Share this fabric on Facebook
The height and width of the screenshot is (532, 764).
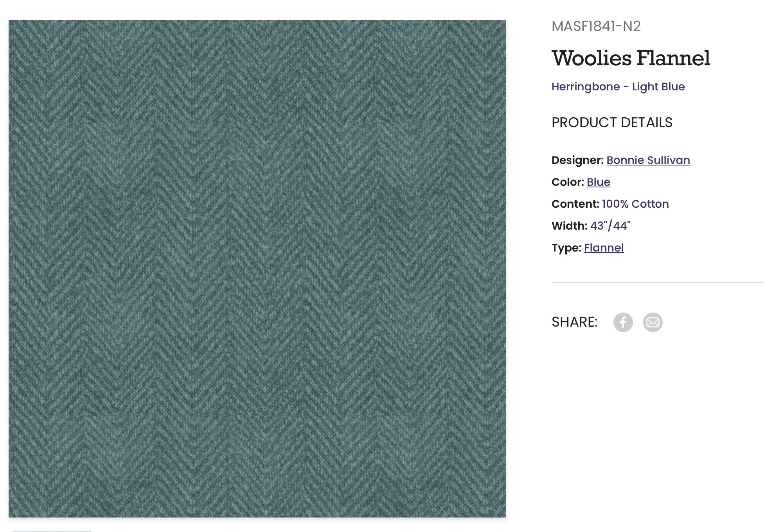pos(623,322)
